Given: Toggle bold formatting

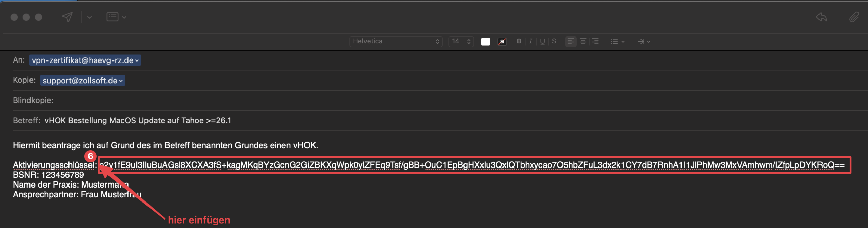Looking at the screenshot, I should [519, 41].
